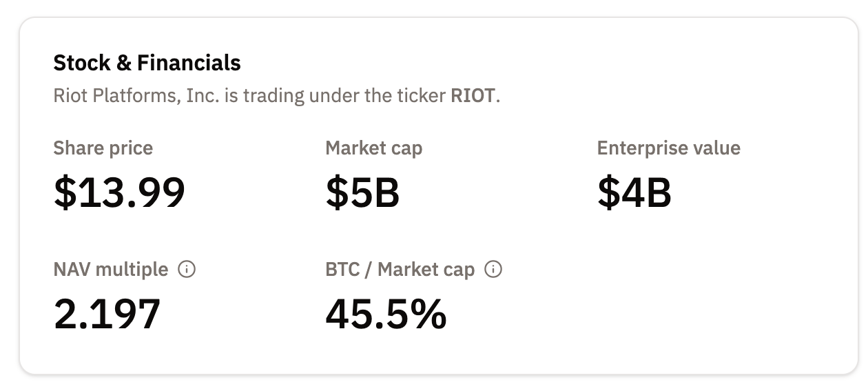Select the $13.99 share price value

[120, 192]
